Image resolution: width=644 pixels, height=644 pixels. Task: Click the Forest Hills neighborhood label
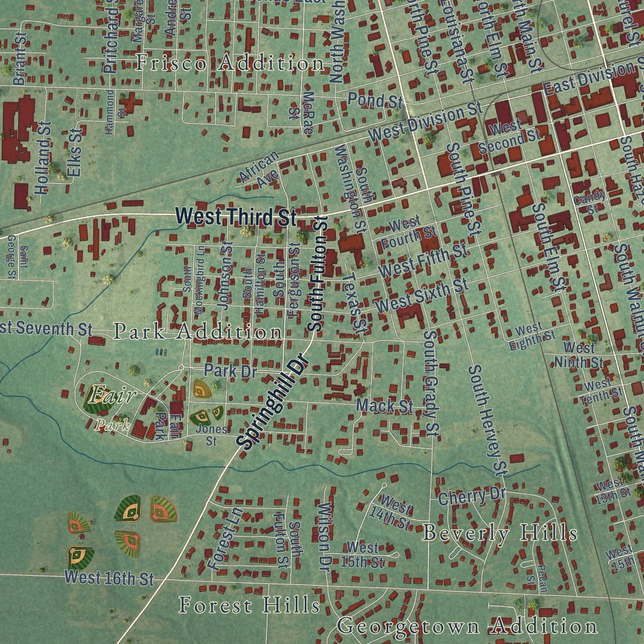[x=250, y=605]
